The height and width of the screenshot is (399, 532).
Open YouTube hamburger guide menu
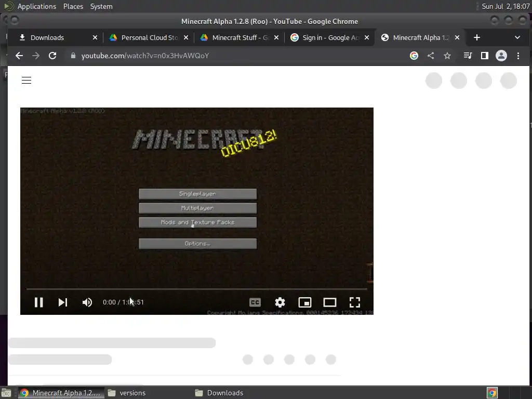click(26, 81)
